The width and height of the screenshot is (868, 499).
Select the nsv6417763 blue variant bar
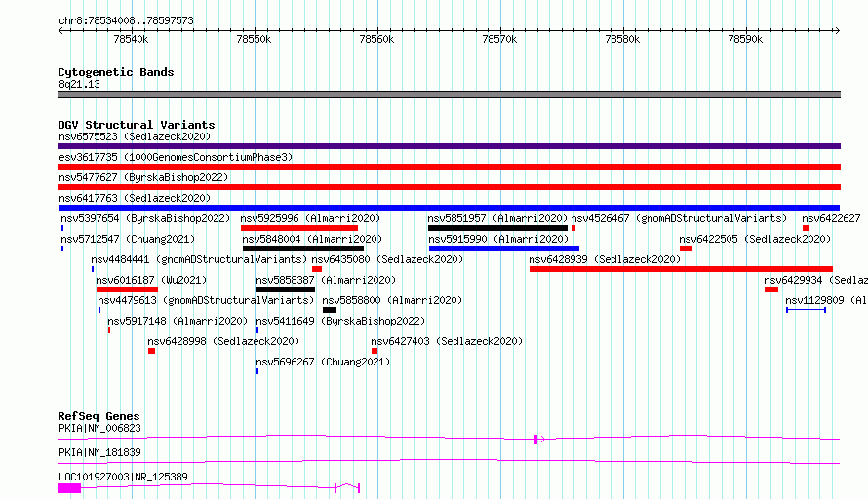pyautogui.click(x=449, y=208)
